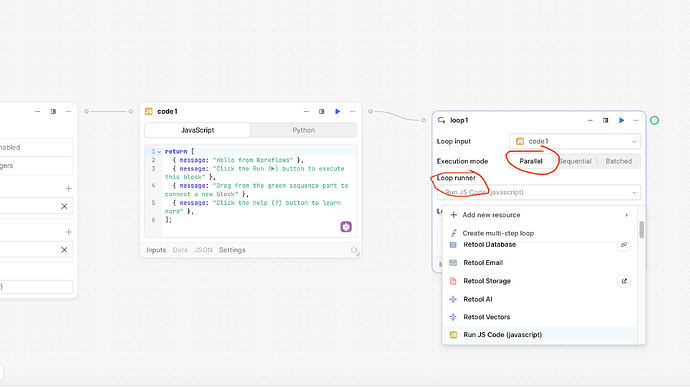The image size is (690, 387).
Task: Run the code1 block with play icon
Action: click(338, 111)
